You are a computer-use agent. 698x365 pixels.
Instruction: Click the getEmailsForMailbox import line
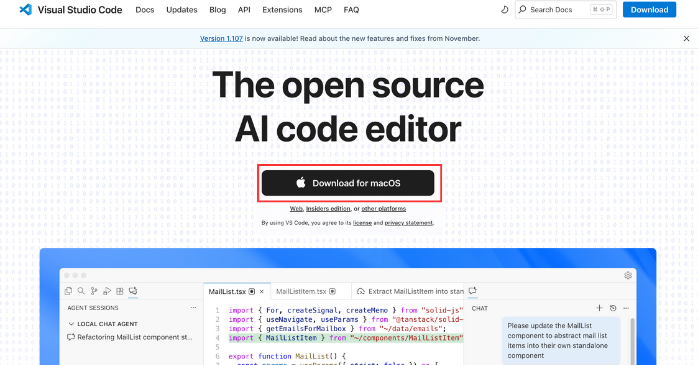click(337, 329)
